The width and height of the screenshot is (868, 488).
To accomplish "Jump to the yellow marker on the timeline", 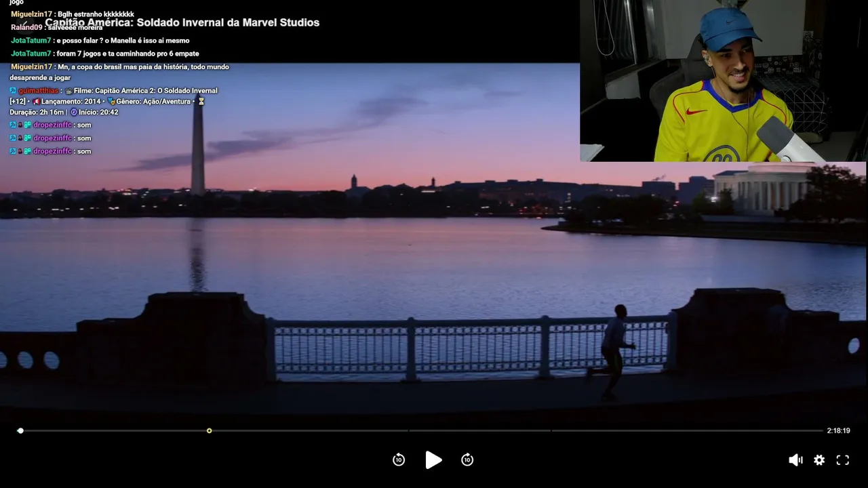I will pyautogui.click(x=209, y=430).
